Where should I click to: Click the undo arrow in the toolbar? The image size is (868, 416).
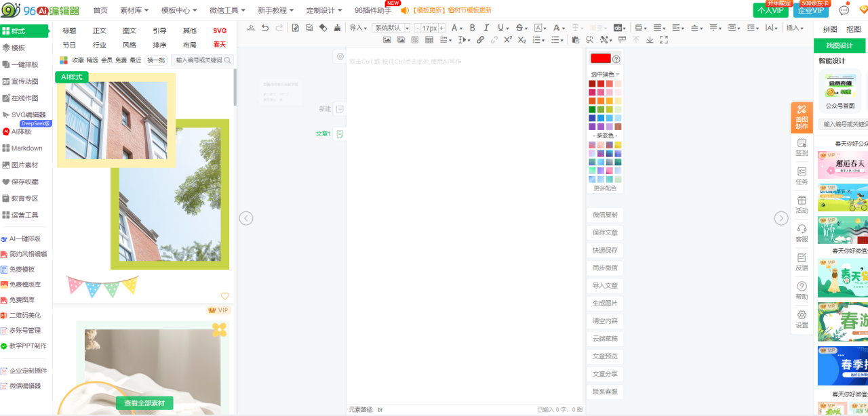pyautogui.click(x=265, y=28)
